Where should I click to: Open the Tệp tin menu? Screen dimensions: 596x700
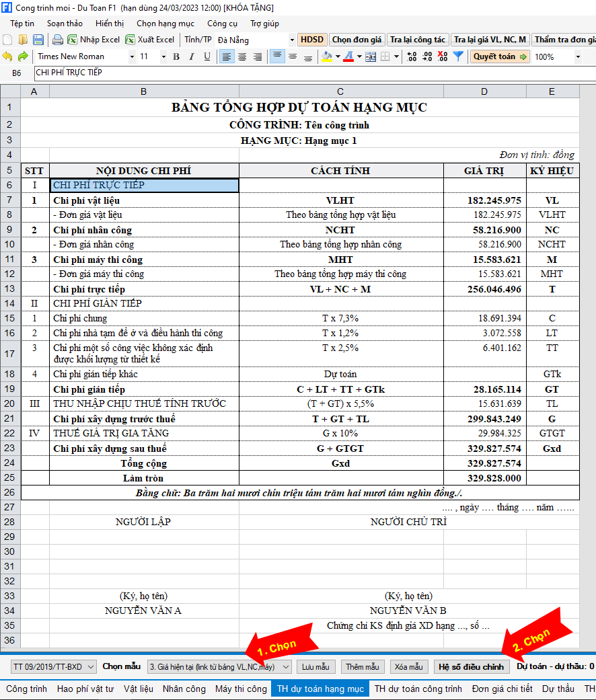tap(22, 24)
